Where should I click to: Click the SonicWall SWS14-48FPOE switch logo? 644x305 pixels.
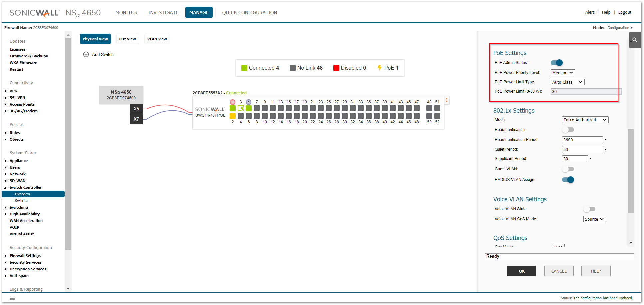[x=210, y=109]
